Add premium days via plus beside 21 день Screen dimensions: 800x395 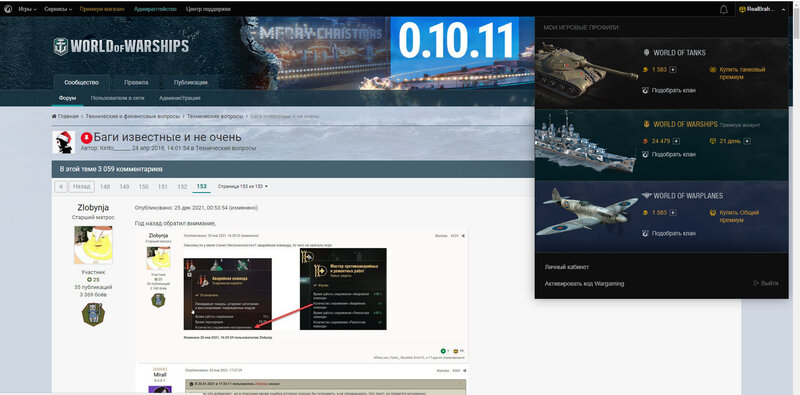(747, 141)
